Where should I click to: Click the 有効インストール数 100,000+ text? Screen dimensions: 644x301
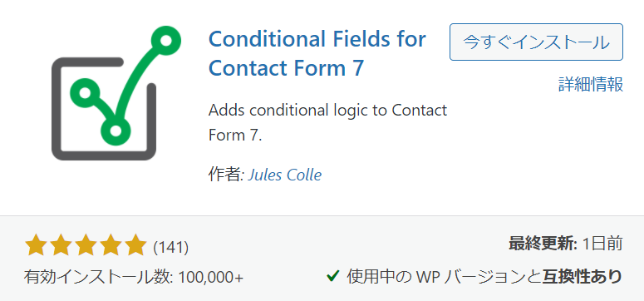134,277
